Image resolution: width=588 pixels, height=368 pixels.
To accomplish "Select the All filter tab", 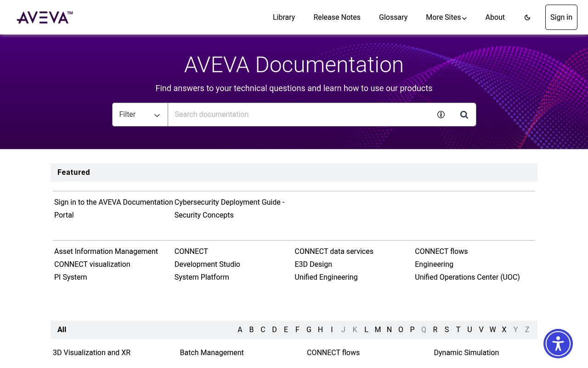I will coord(62,330).
